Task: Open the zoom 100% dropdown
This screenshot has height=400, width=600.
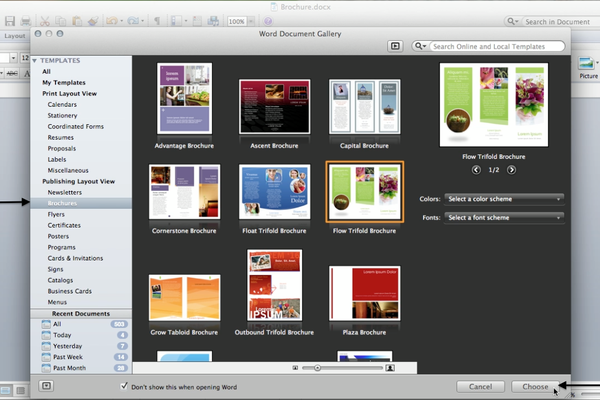Action: pyautogui.click(x=251, y=21)
